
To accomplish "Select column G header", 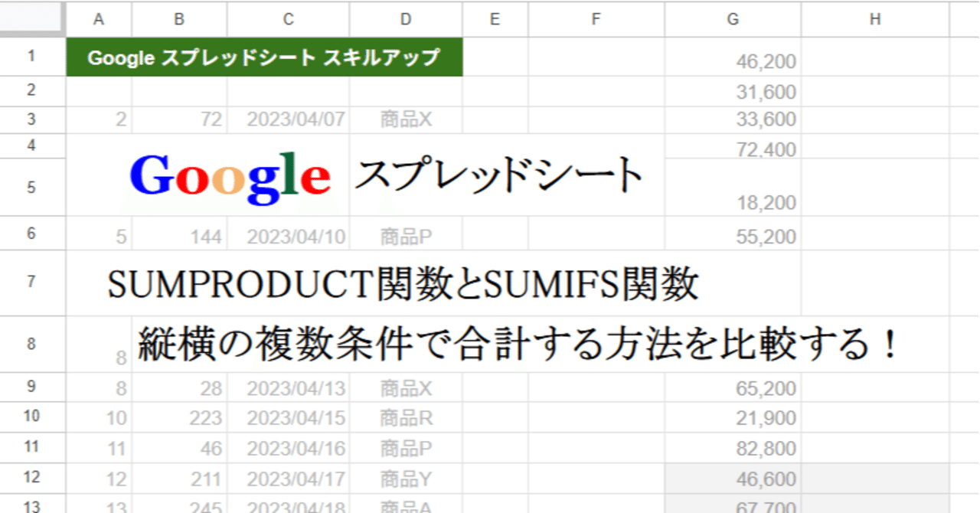I will (733, 20).
